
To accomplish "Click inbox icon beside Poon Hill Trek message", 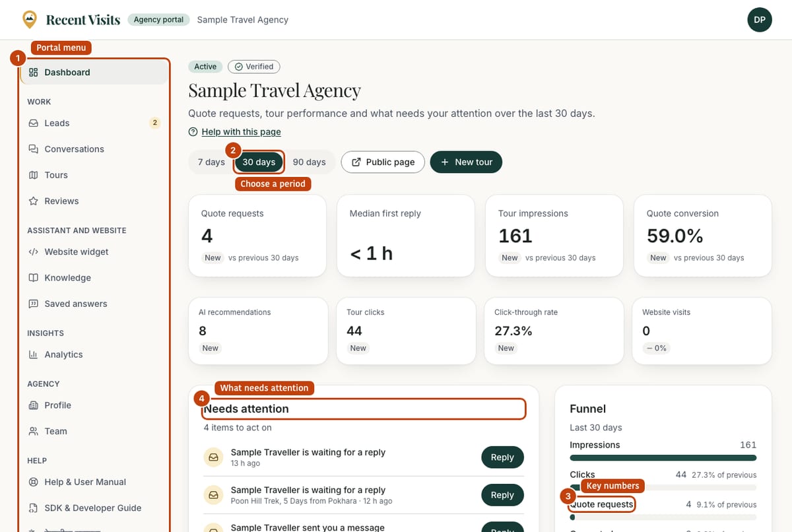I will 213,494.
